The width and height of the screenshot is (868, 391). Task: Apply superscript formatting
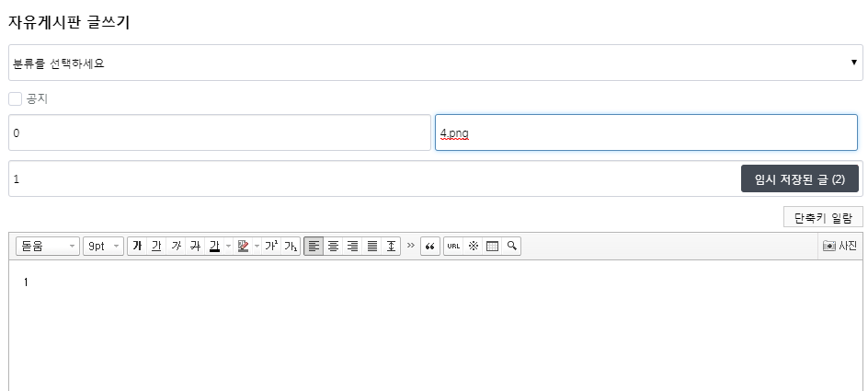point(271,246)
